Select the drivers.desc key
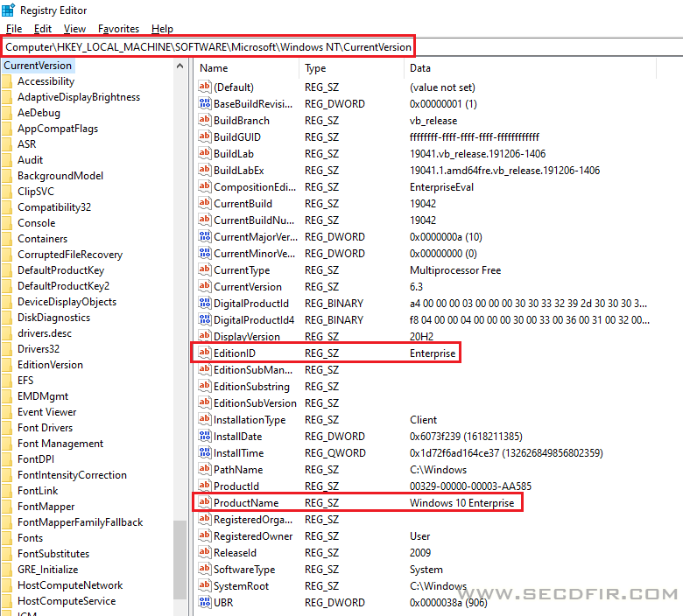Image resolution: width=683 pixels, height=616 pixels. pos(45,333)
